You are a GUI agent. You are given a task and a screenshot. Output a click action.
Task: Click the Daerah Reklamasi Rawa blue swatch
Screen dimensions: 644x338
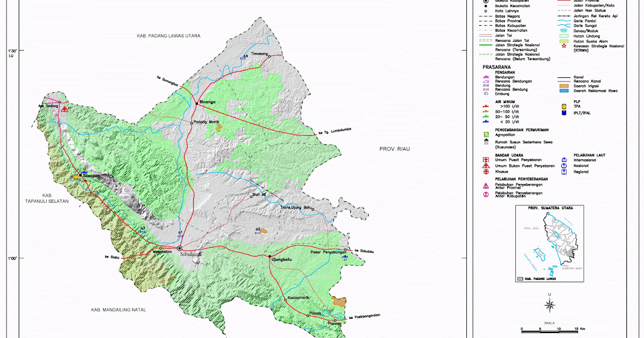tap(564, 91)
